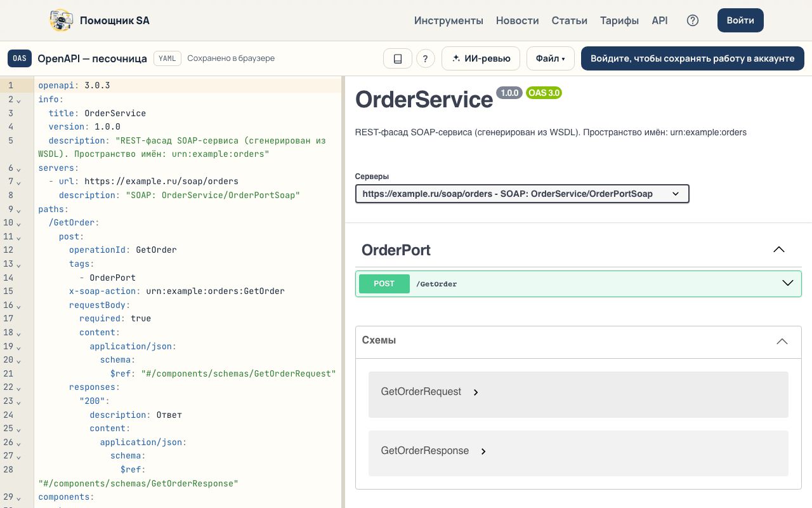Fold the components block at line 29
The width and height of the screenshot is (812, 508).
19,497
